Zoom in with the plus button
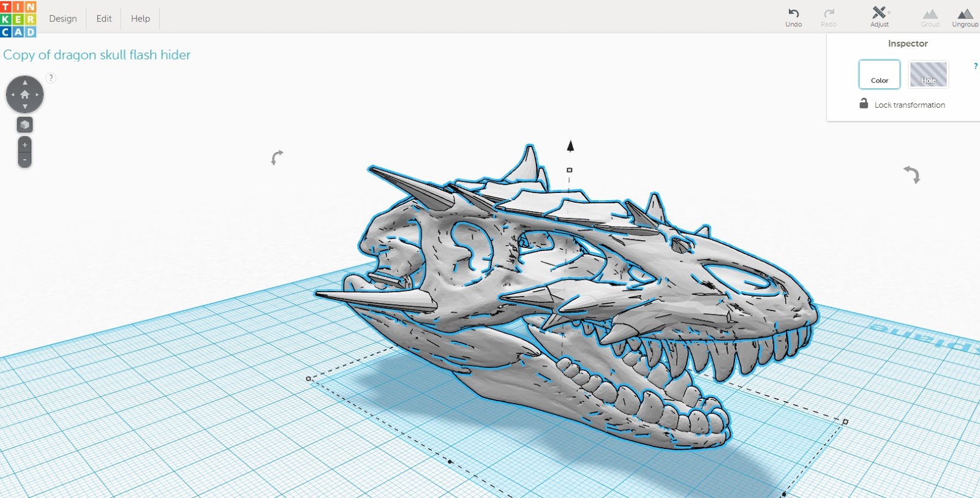 point(24,145)
